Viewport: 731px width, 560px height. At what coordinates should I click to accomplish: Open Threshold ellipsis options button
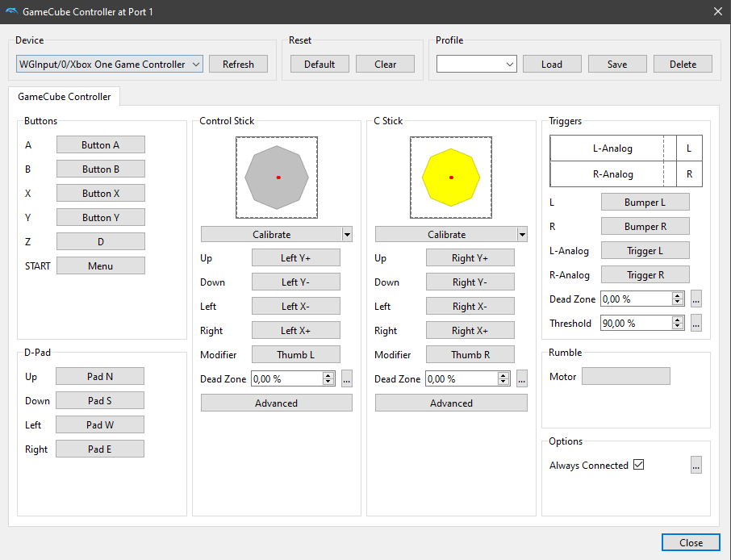pyautogui.click(x=696, y=323)
